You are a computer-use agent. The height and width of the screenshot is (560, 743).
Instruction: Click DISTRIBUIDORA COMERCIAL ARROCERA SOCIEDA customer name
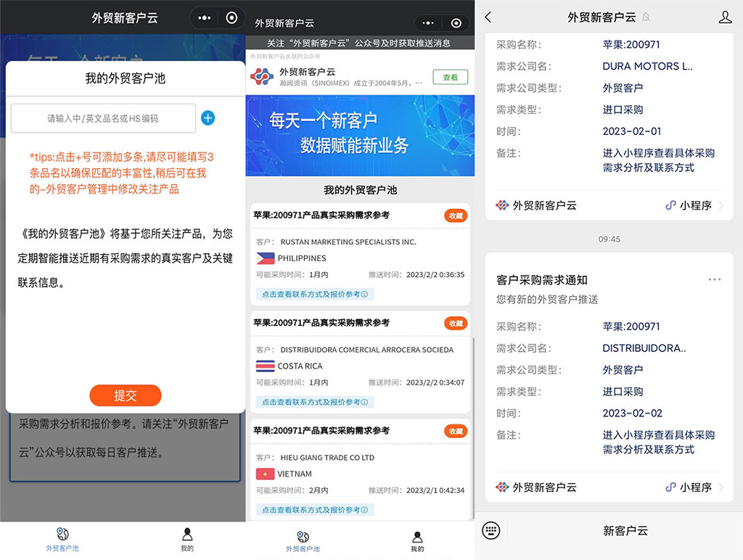click(366, 350)
